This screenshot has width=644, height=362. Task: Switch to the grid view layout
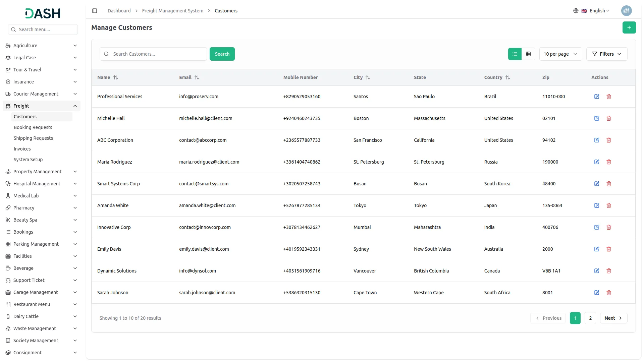click(528, 54)
